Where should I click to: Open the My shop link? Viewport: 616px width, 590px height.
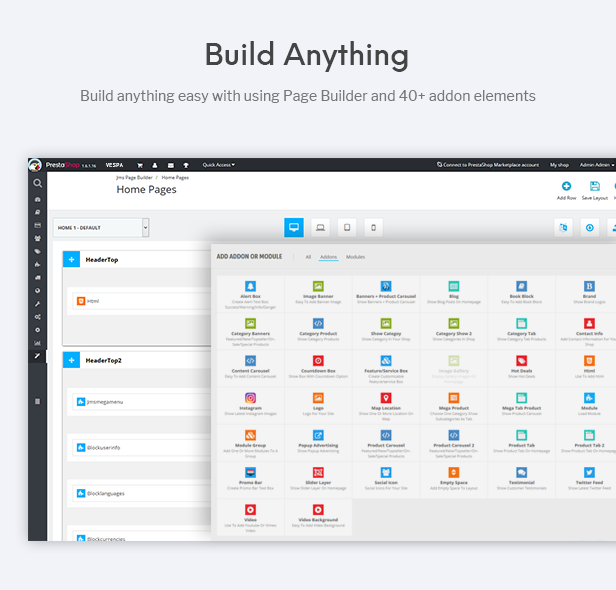(559, 165)
